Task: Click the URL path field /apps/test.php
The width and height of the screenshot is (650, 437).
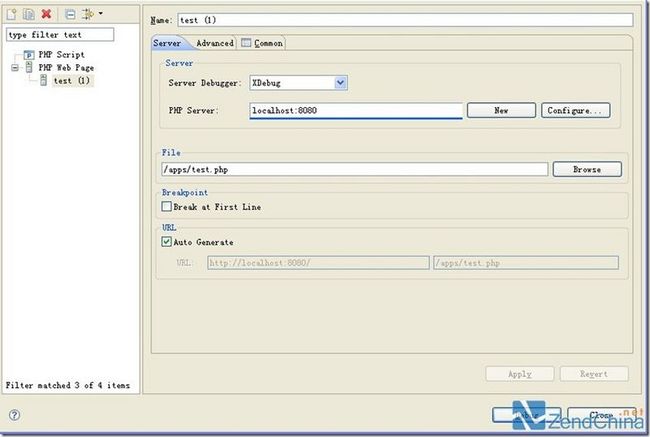Action: pyautogui.click(x=526, y=263)
